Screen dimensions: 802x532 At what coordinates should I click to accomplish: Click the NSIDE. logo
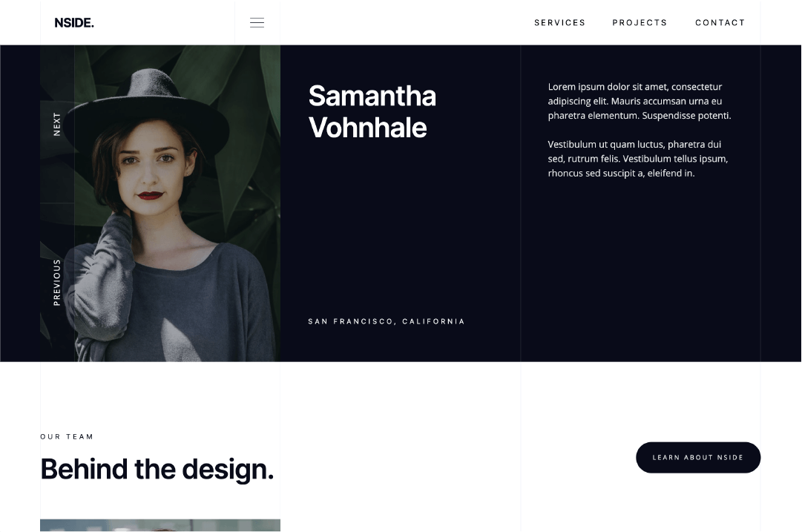tap(74, 22)
